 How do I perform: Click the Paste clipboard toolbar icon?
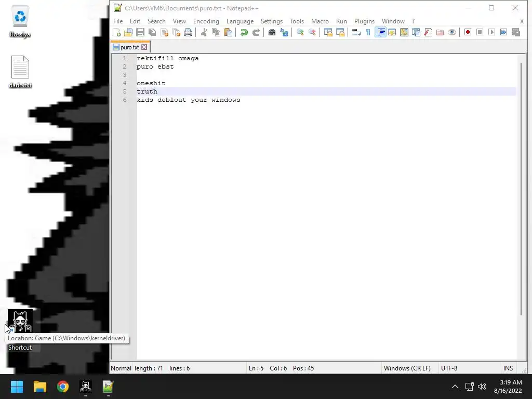coord(228,32)
